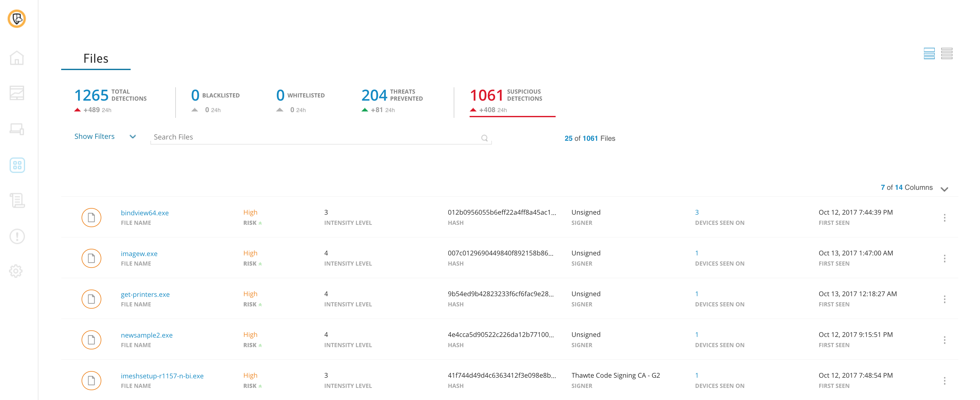Open the policies scroll sidebar icon
The image size is (980, 400).
[17, 200]
